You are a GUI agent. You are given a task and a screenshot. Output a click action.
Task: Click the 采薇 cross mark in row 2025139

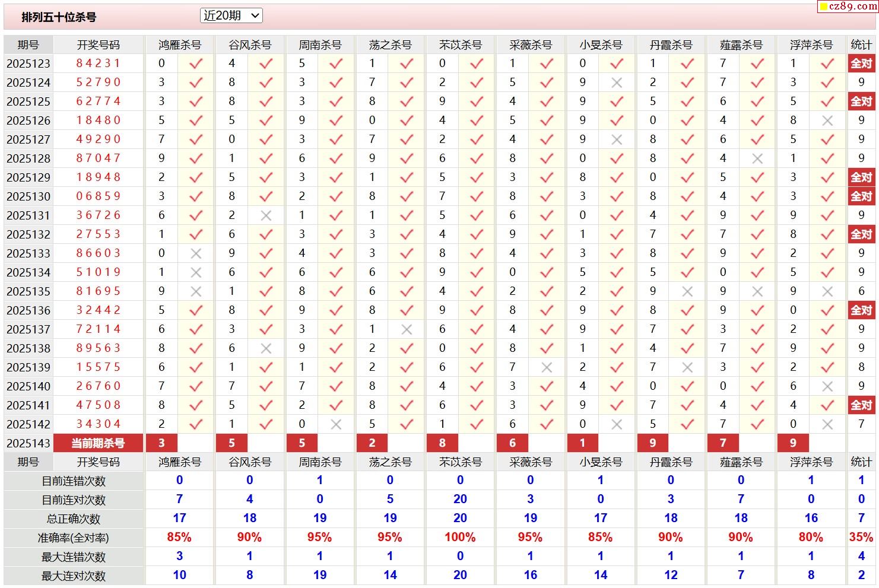547,367
